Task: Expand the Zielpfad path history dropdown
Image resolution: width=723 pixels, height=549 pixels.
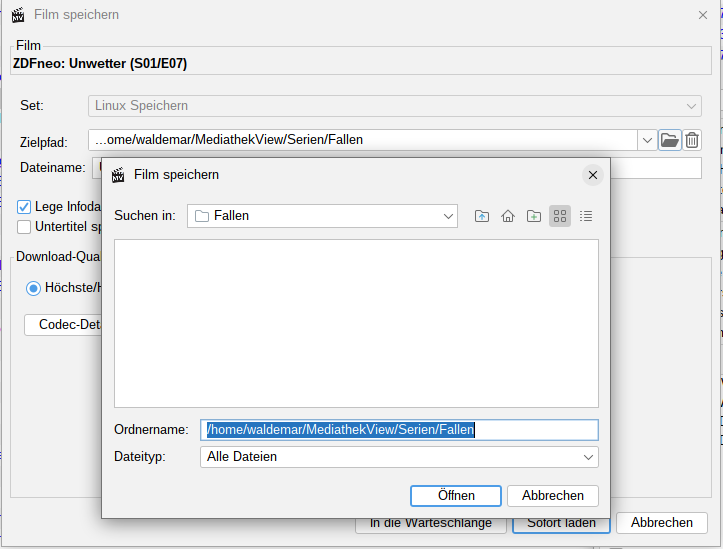Action: click(647, 140)
